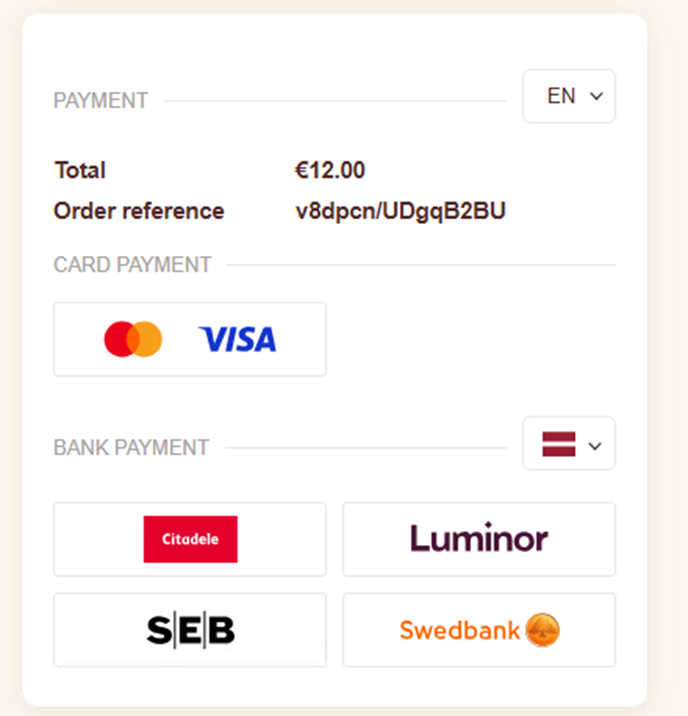Click the PAYMENT heading at top

click(x=101, y=100)
